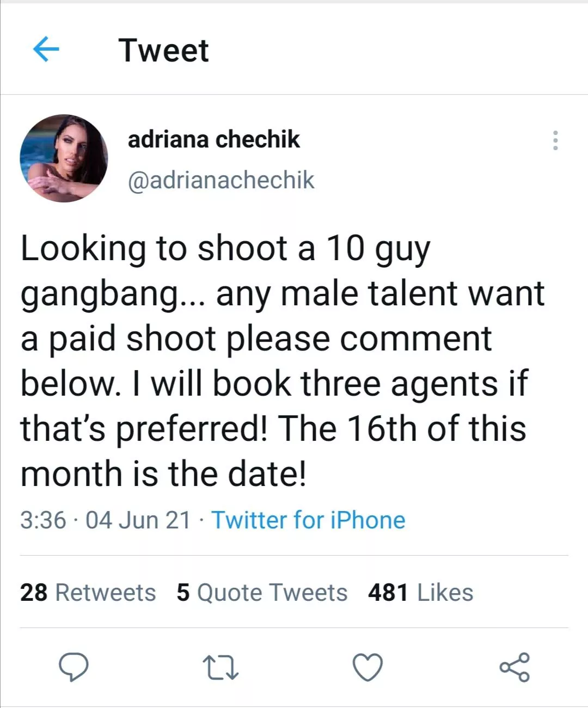The width and height of the screenshot is (588, 708).
Task: Open the share icon options
Action: pos(514,667)
